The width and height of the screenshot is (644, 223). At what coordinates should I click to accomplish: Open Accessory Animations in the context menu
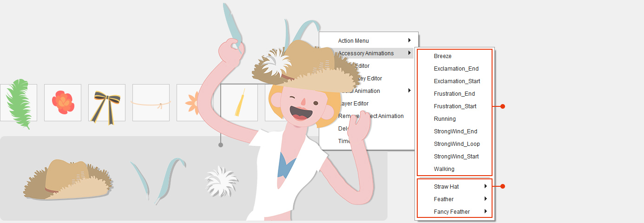(366, 53)
